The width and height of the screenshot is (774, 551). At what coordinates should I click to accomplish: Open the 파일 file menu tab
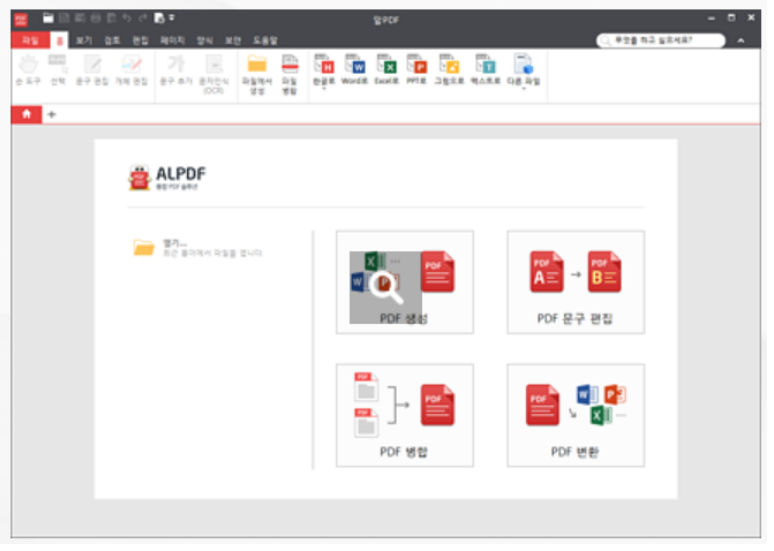coord(30,41)
